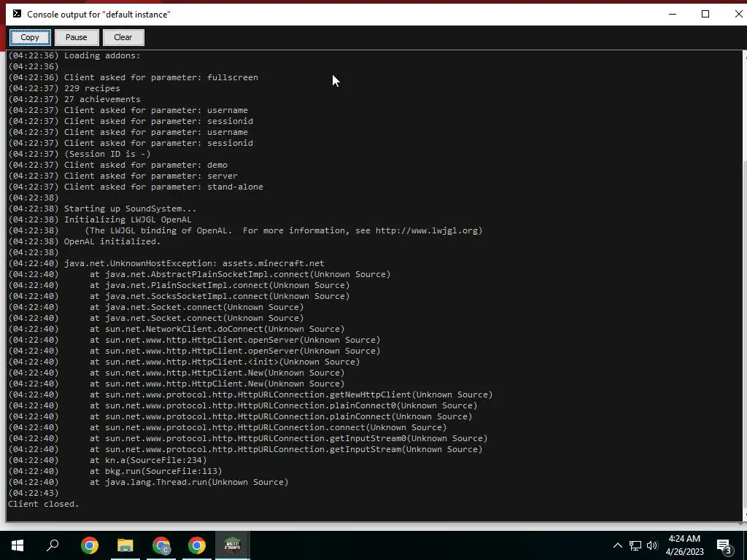Open the notification center icon
This screenshot has height=560, width=747.
(x=724, y=545)
